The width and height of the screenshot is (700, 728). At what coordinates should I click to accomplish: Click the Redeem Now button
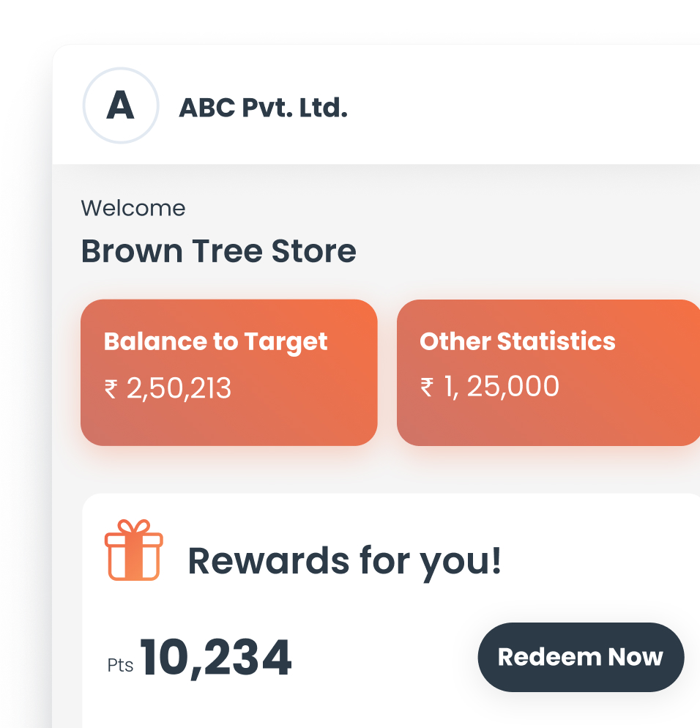[581, 657]
